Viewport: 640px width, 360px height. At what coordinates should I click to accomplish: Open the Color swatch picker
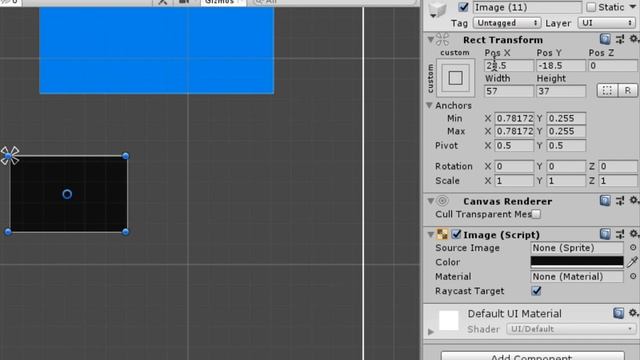pos(577,262)
